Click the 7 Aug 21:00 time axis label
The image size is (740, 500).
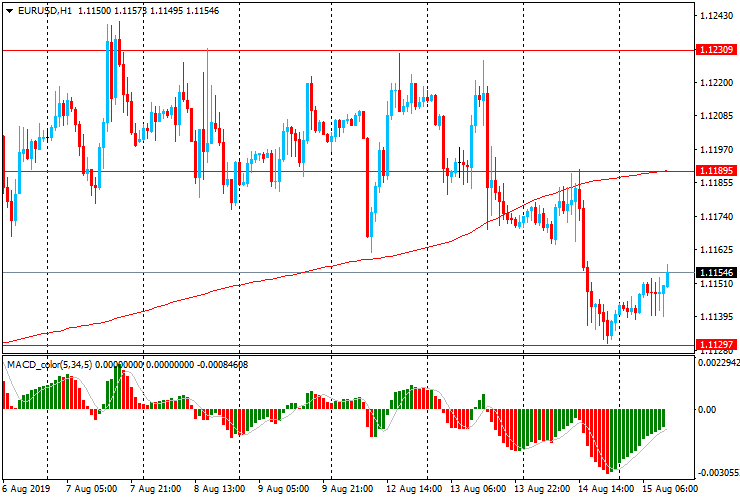point(155,489)
